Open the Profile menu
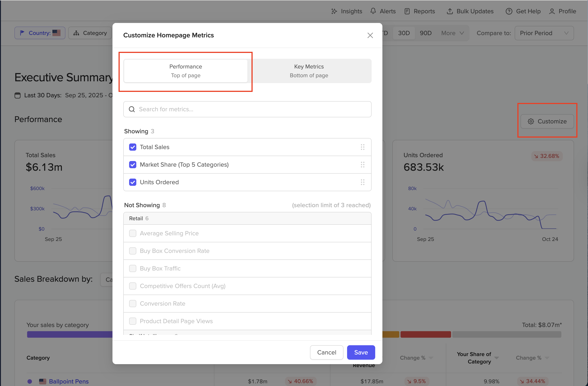 click(562, 11)
